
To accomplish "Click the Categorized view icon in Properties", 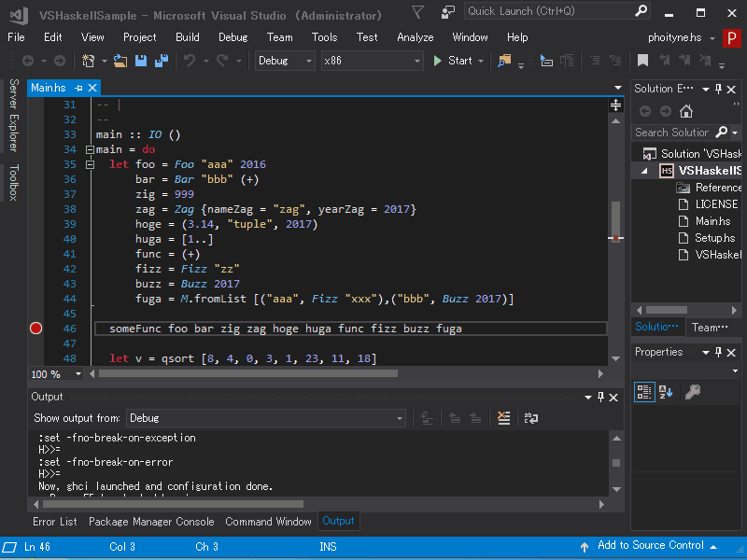I will (644, 392).
